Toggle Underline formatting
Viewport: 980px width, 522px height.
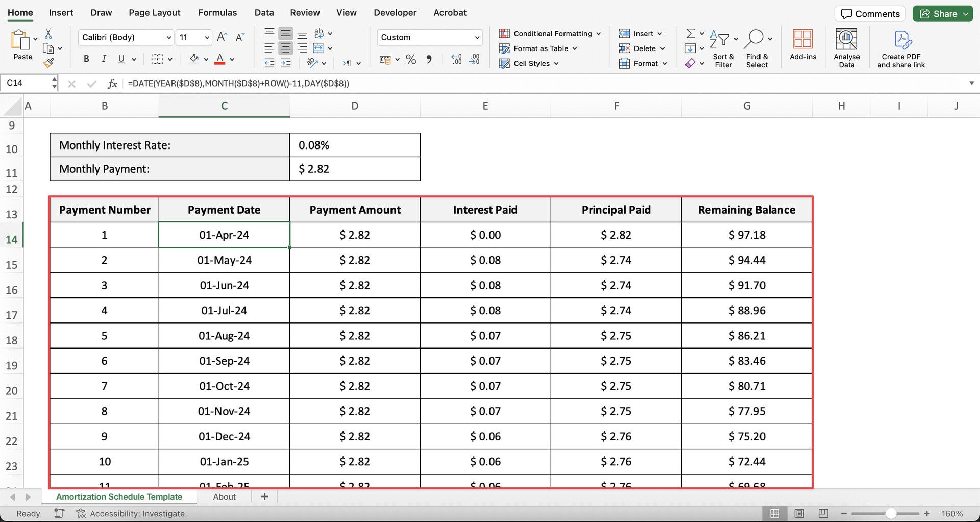tap(121, 59)
